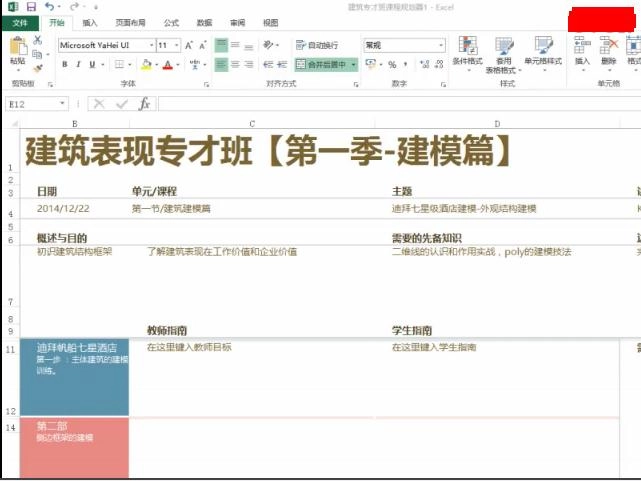Open the File (文件) tab
Image resolution: width=641 pixels, height=481 pixels.
coord(19,22)
